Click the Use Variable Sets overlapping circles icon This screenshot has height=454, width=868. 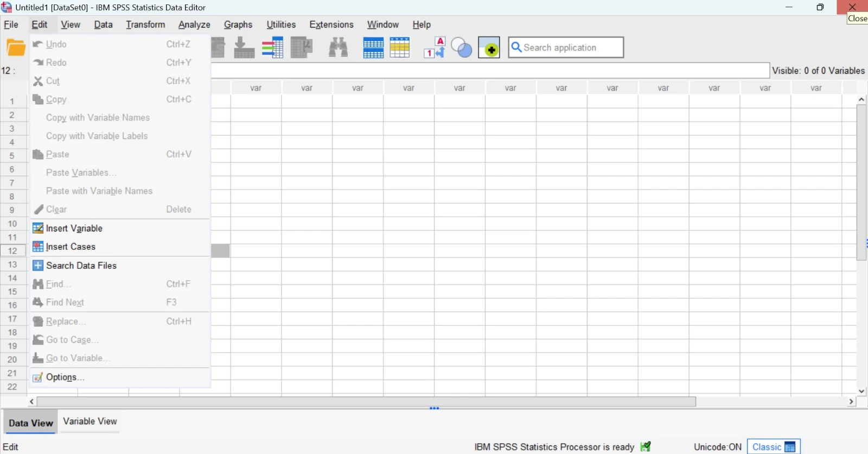click(462, 48)
